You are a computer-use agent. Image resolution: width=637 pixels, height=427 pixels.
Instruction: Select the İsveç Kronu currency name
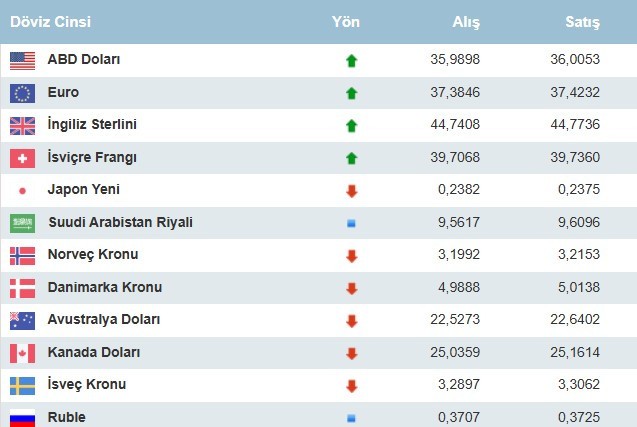[87, 384]
